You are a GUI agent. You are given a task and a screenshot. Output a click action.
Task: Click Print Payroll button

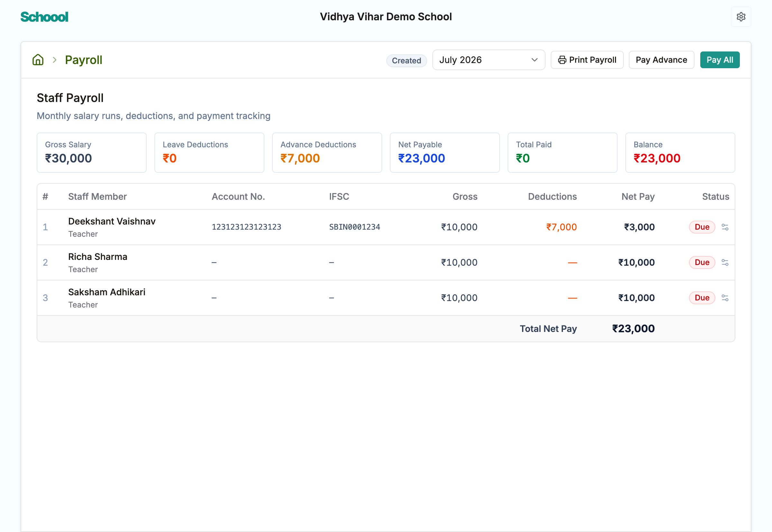coord(587,60)
